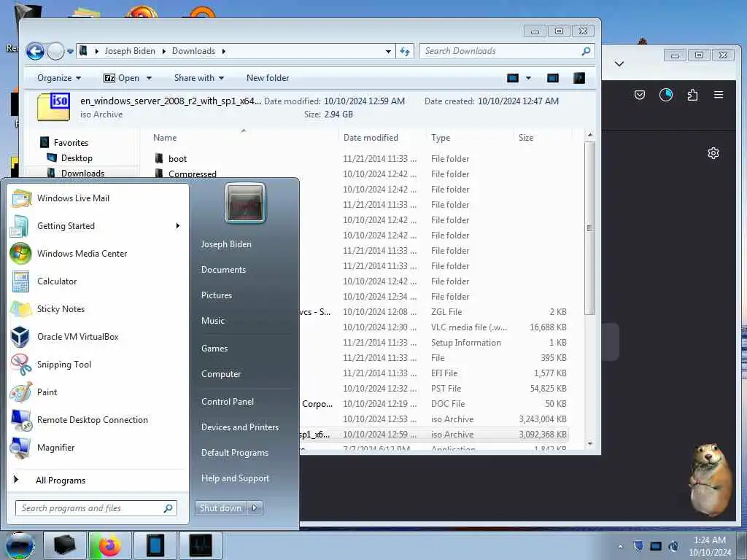The height and width of the screenshot is (560, 747).
Task: Click Explorer Forward navigation button
Action: tap(55, 51)
